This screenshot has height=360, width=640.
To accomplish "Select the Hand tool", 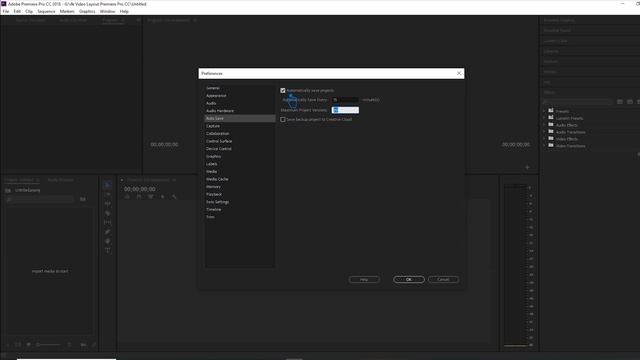I will (x=107, y=241).
